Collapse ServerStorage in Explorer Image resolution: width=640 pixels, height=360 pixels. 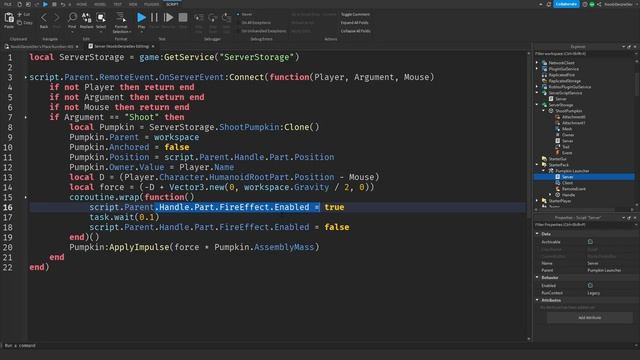click(537, 105)
